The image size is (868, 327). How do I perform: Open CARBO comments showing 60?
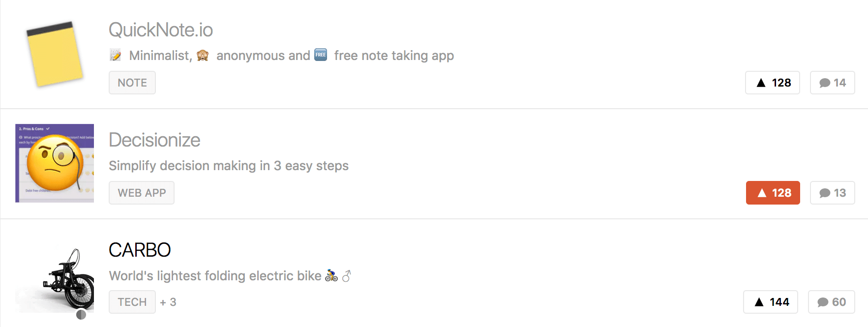pyautogui.click(x=832, y=302)
